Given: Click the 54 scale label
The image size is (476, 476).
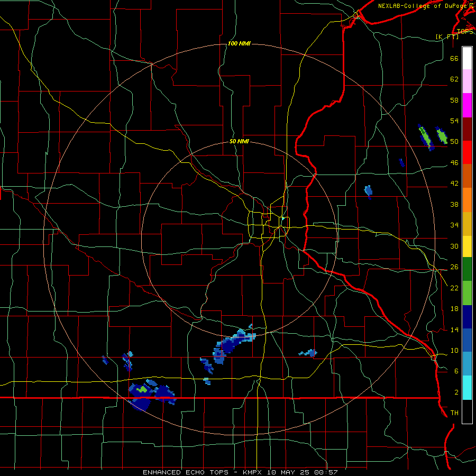Looking at the screenshot, I should click(454, 121).
